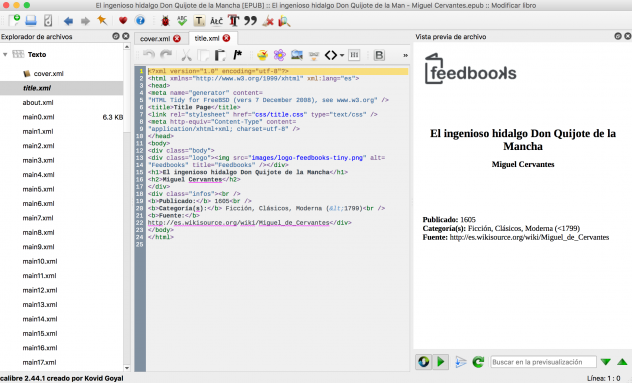Click the ABC spell check icon
632x383 pixels.
[x=182, y=21]
